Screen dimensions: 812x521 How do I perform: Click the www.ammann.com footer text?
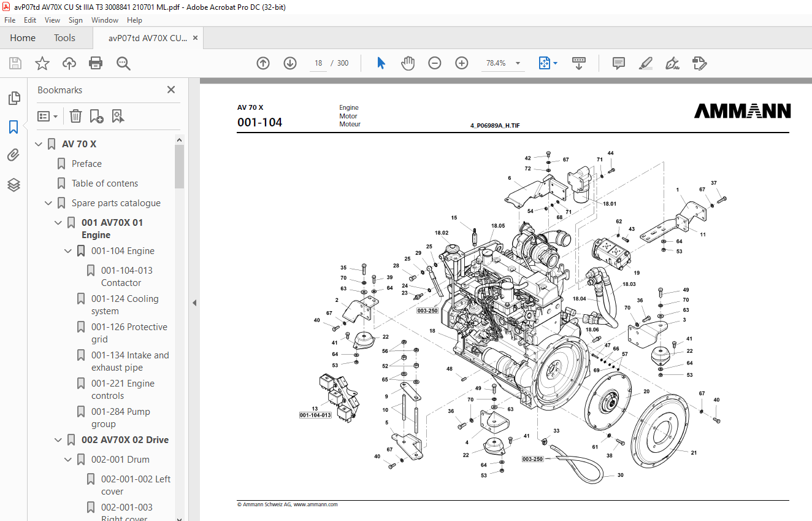pyautogui.click(x=315, y=504)
